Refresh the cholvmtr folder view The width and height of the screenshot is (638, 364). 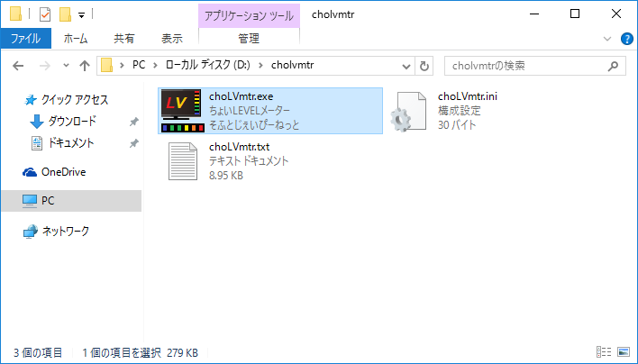[x=424, y=66]
